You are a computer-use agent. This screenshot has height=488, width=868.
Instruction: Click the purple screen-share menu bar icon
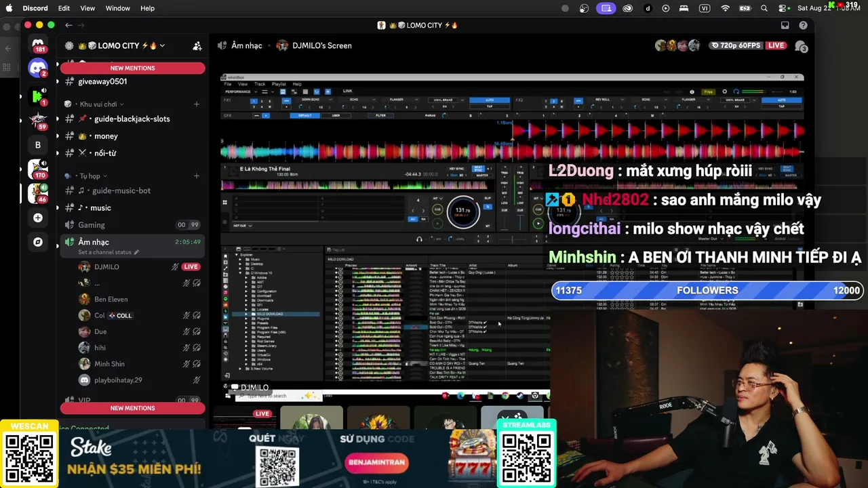[x=606, y=8]
